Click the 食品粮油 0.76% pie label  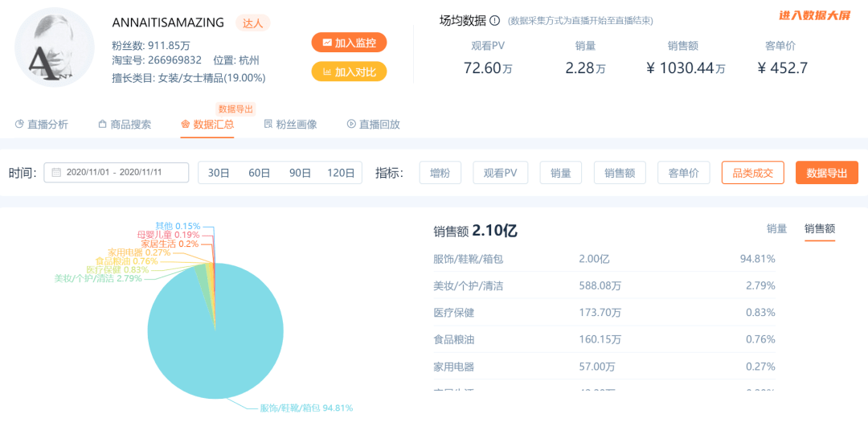(127, 261)
